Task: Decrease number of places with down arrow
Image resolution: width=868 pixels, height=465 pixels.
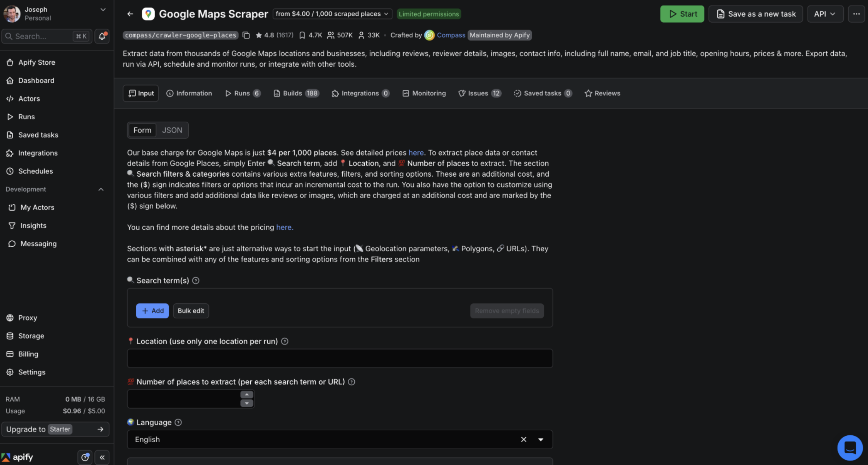Action: pyautogui.click(x=246, y=403)
